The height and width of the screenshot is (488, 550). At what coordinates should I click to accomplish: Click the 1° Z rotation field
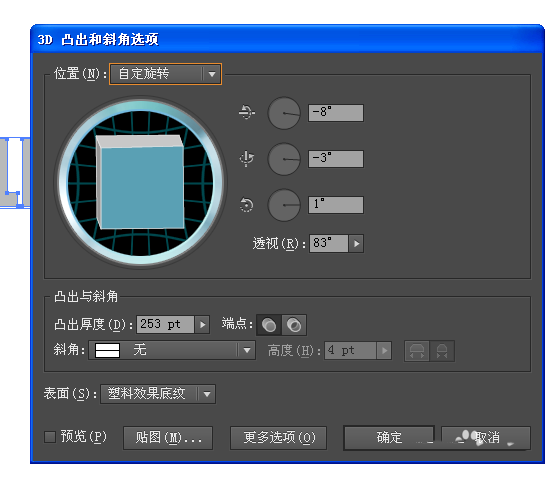tap(336, 205)
